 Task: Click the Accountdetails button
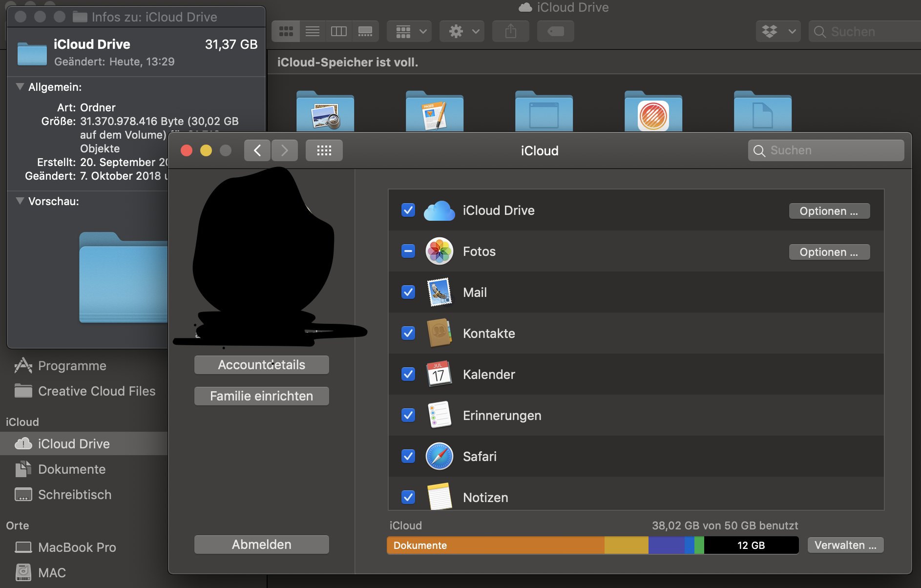[262, 365]
